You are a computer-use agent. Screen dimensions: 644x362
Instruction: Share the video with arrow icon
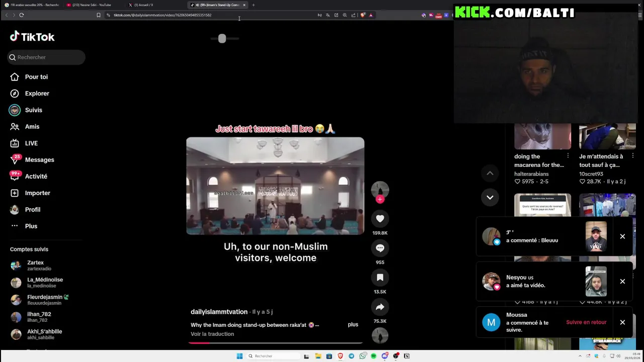(x=380, y=307)
